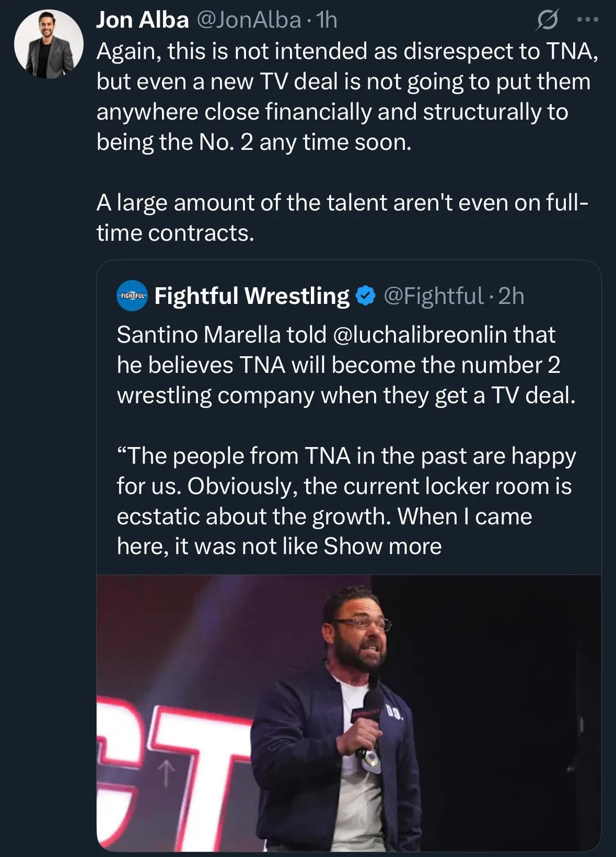Click the 2h timestamp on the quoted tweet
Screen dimensions: 616x857
coord(511,296)
